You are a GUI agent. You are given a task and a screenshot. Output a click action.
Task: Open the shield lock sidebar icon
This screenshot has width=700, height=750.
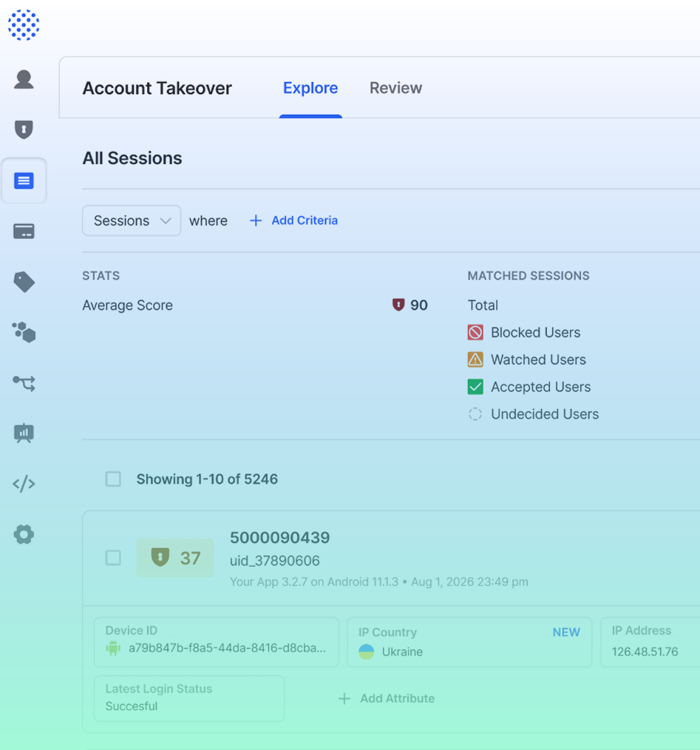tap(24, 129)
